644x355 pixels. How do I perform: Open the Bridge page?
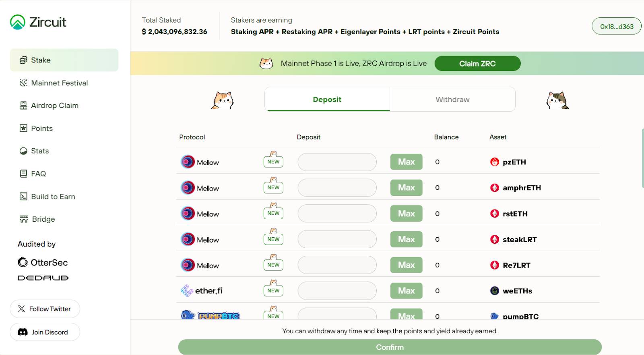click(37, 219)
